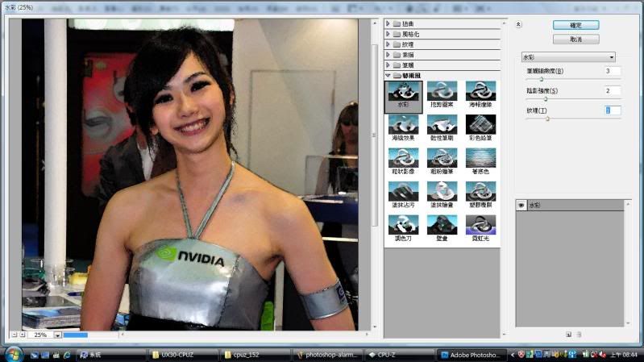Open the 25% zoom level dropdown
This screenshot has width=644, height=362.
58,335
